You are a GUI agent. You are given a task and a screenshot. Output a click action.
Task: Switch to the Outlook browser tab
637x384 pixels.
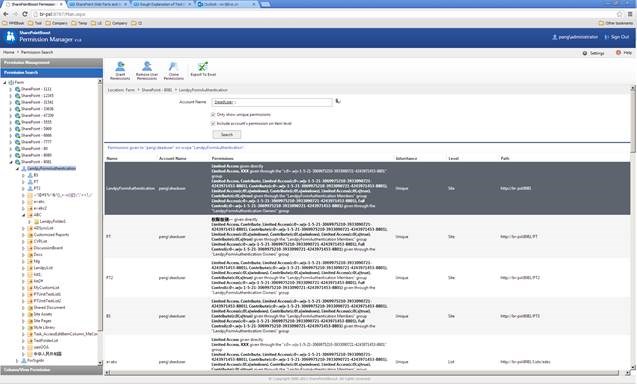(x=227, y=4)
